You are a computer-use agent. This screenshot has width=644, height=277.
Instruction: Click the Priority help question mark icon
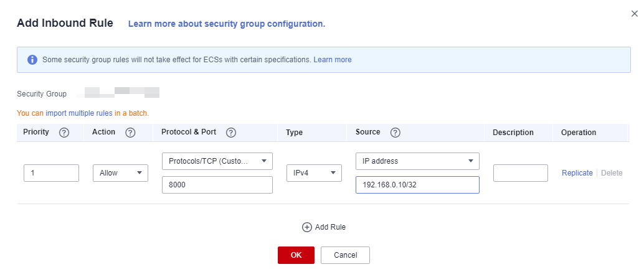click(64, 133)
